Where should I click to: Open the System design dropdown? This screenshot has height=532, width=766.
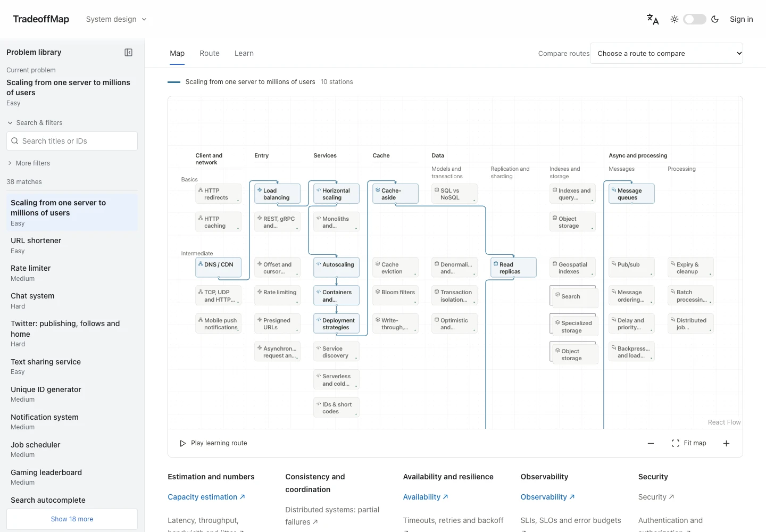[116, 19]
